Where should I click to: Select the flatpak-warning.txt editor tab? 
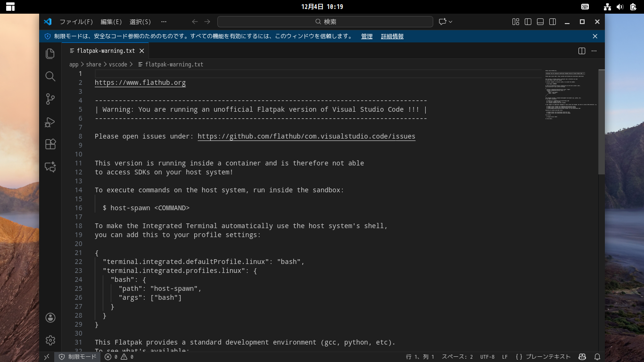106,51
